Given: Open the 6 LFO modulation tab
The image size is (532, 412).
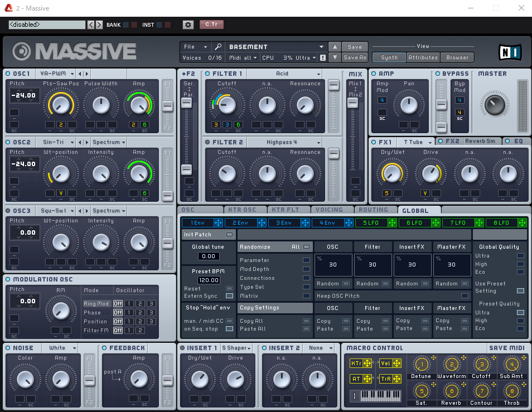Looking at the screenshot, I should pyautogui.click(x=414, y=223).
